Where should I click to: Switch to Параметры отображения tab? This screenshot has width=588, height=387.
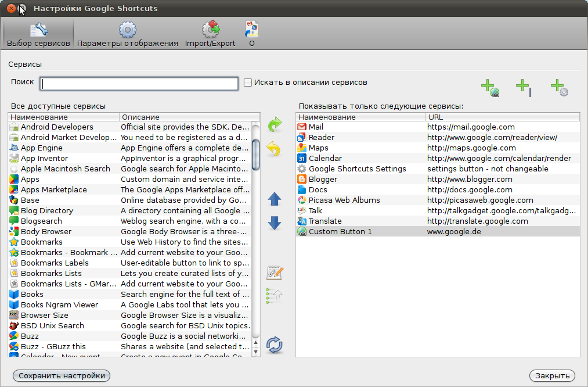click(x=128, y=34)
